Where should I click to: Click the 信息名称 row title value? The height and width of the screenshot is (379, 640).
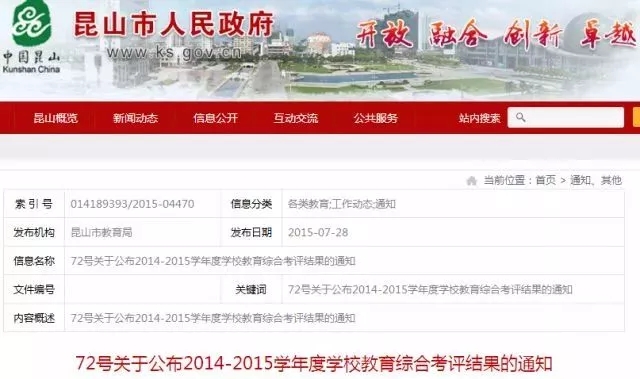(213, 261)
